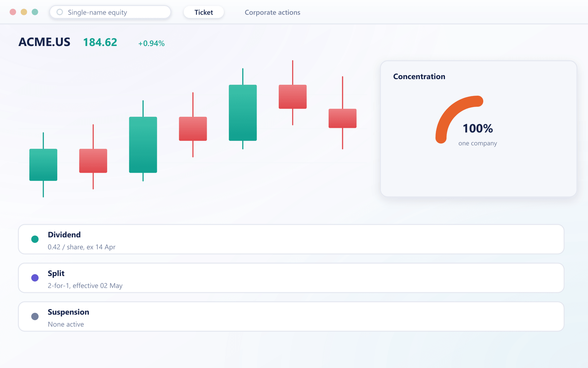This screenshot has height=368, width=588.
Task: Click the 184.62 price value
Action: 100,42
